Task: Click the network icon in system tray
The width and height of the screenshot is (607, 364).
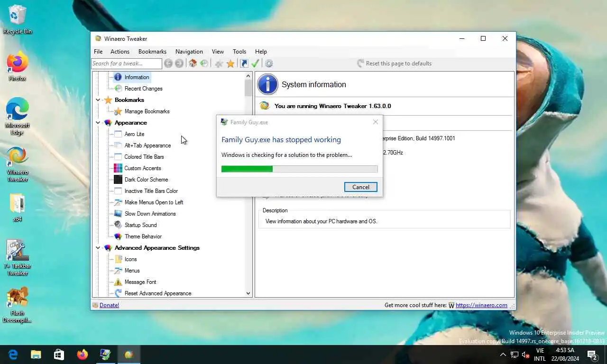Action: click(514, 355)
